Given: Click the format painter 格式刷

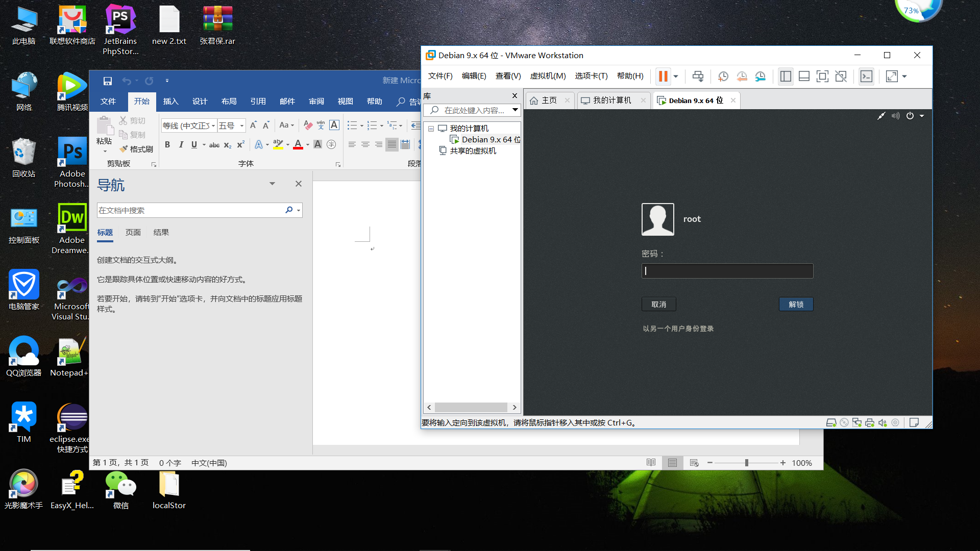Looking at the screenshot, I should pyautogui.click(x=136, y=149).
